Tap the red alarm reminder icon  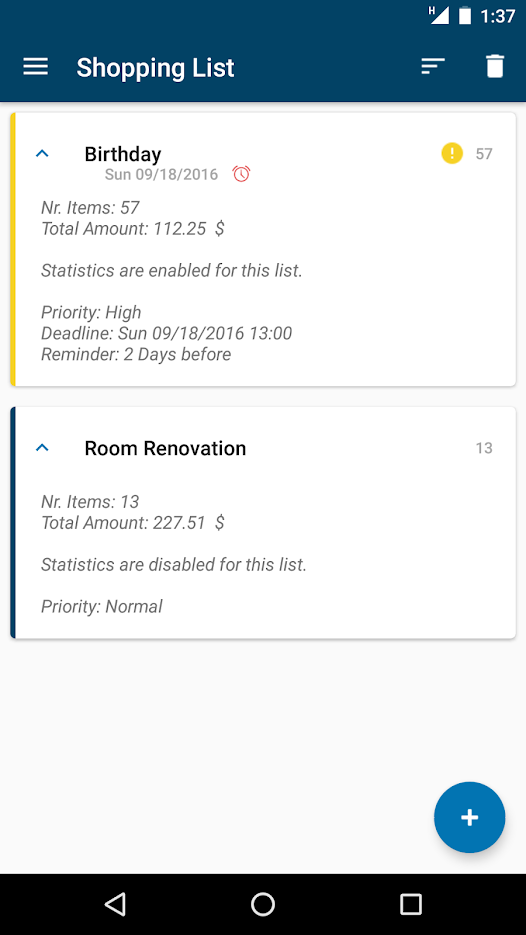tap(241, 174)
